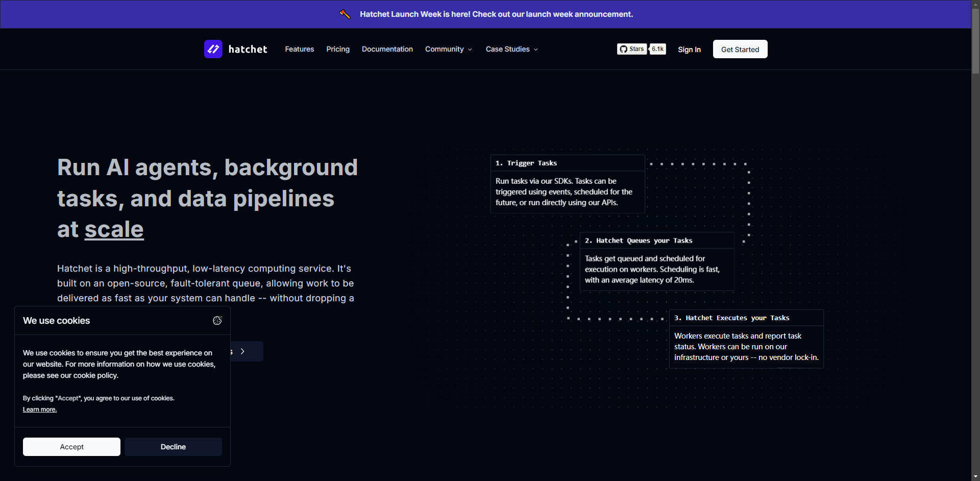Click the right chevron arrow under hero text
The height and width of the screenshot is (481, 980).
click(243, 351)
